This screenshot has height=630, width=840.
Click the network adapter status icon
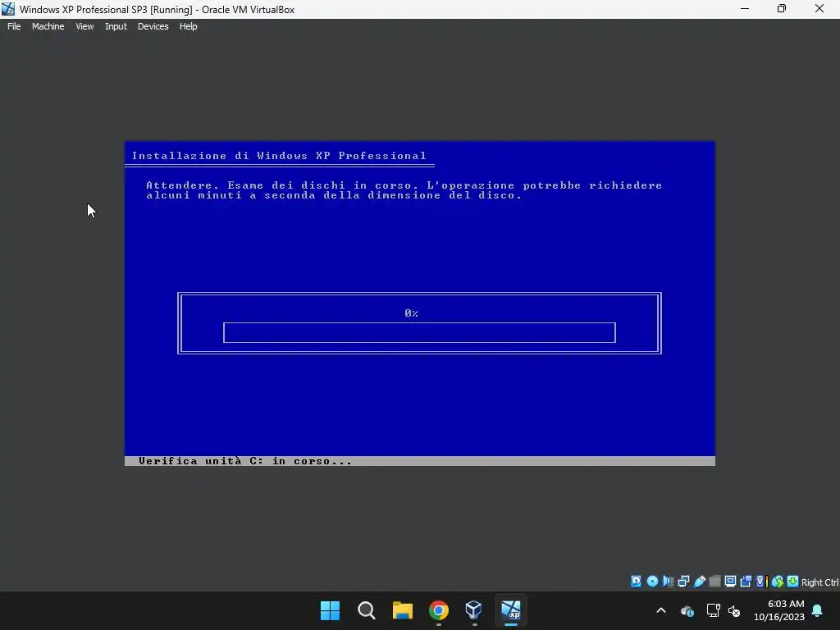coord(683,582)
